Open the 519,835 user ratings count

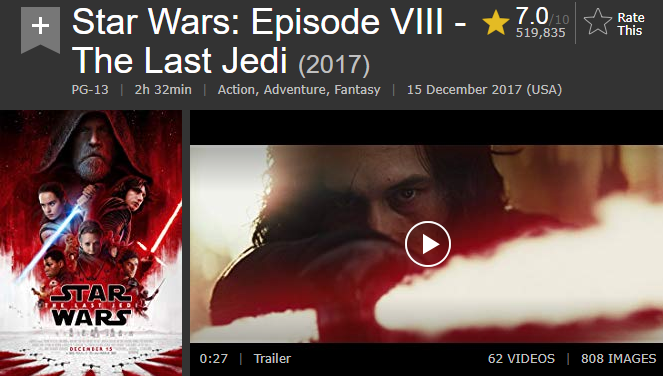540,33
